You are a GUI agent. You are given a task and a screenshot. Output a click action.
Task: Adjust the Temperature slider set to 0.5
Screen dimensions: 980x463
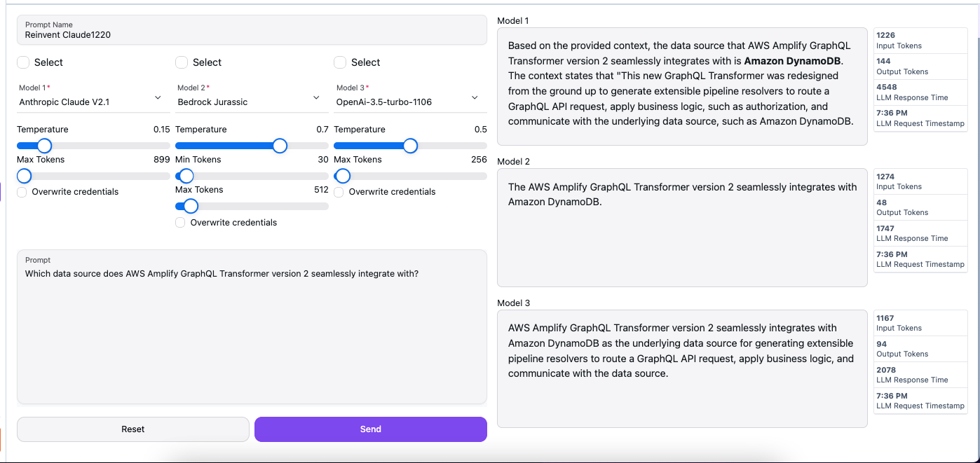(411, 146)
